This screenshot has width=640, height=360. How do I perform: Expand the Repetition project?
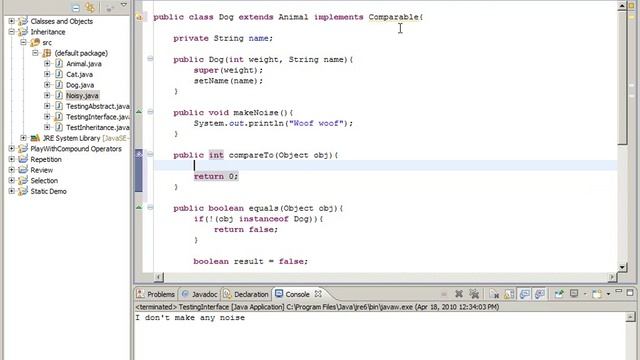(11, 159)
